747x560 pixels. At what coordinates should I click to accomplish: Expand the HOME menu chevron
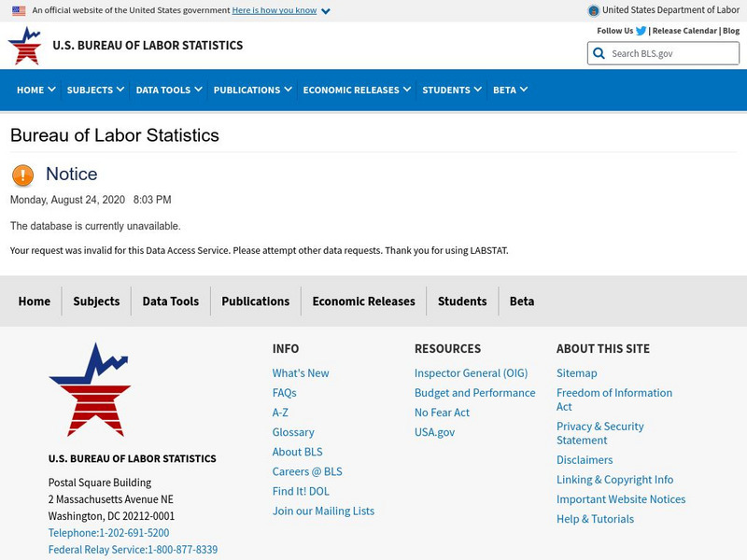coord(52,89)
